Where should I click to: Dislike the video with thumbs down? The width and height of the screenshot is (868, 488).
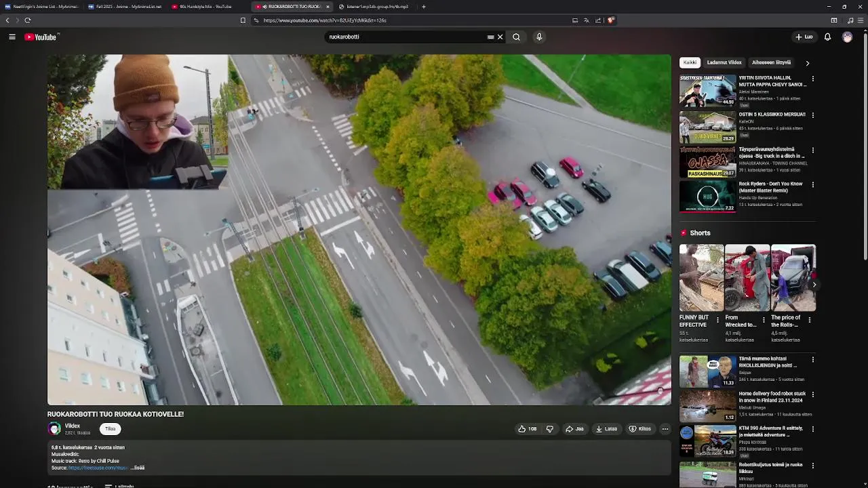click(x=550, y=429)
